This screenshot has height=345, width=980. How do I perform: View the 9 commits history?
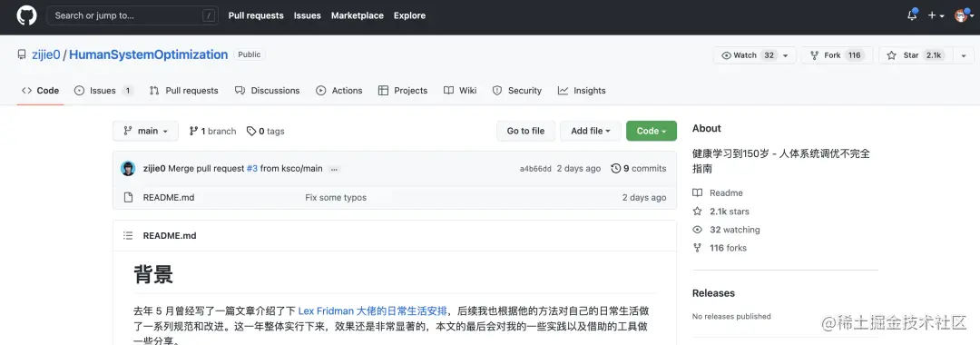click(639, 168)
